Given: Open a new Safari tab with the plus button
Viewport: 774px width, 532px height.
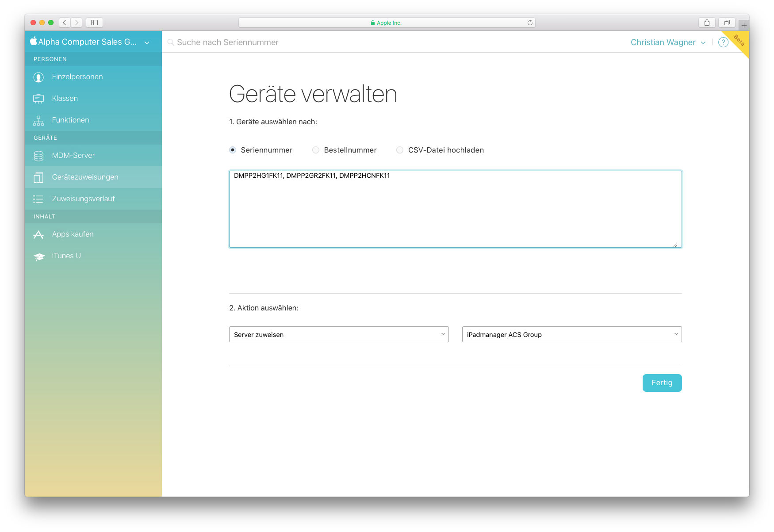Looking at the screenshot, I should [x=744, y=25].
